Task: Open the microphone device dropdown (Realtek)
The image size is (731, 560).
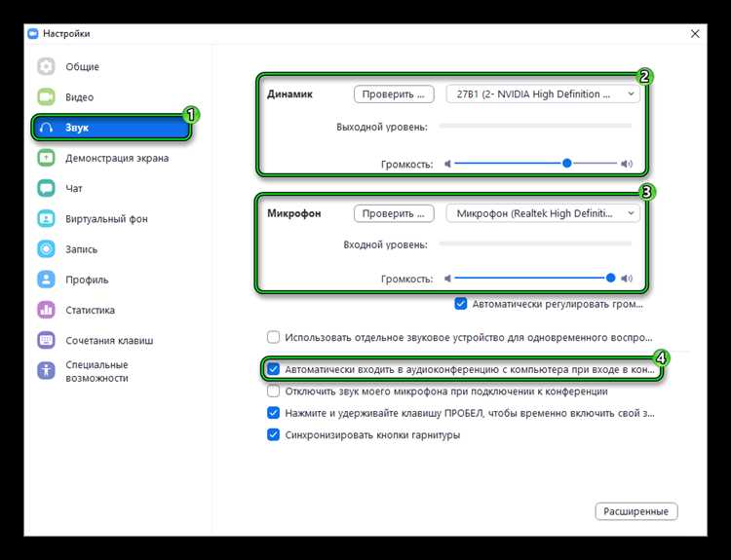Action: tap(543, 213)
